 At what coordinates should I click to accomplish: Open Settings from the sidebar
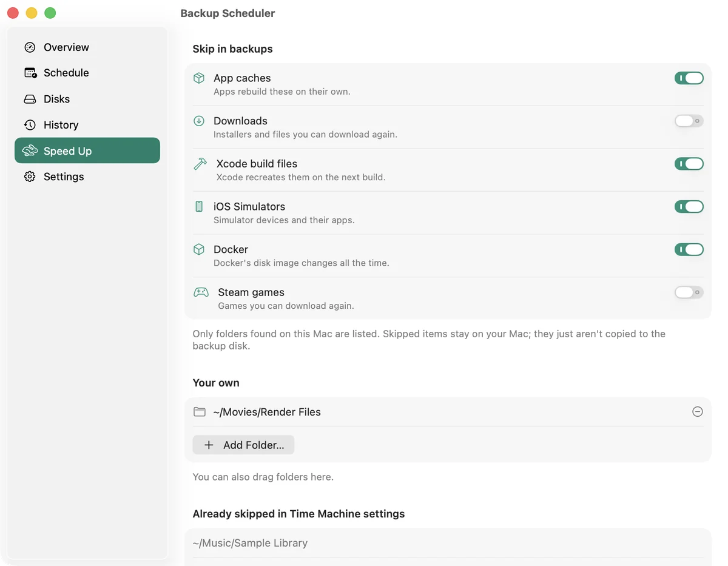(87, 177)
